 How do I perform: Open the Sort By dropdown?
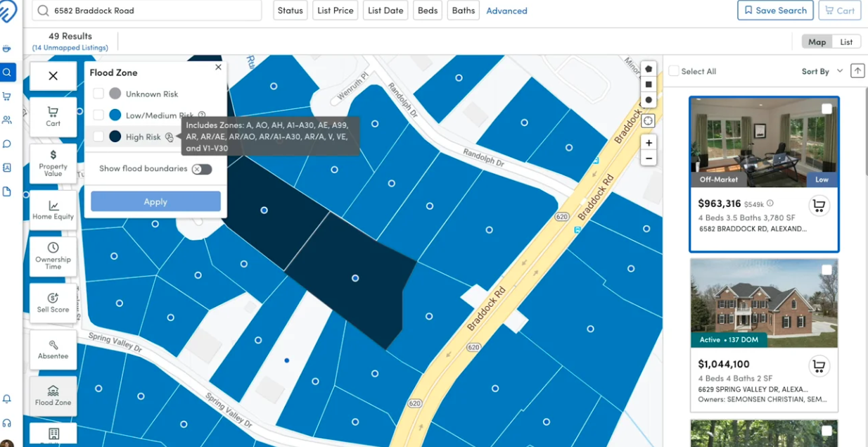pyautogui.click(x=822, y=72)
